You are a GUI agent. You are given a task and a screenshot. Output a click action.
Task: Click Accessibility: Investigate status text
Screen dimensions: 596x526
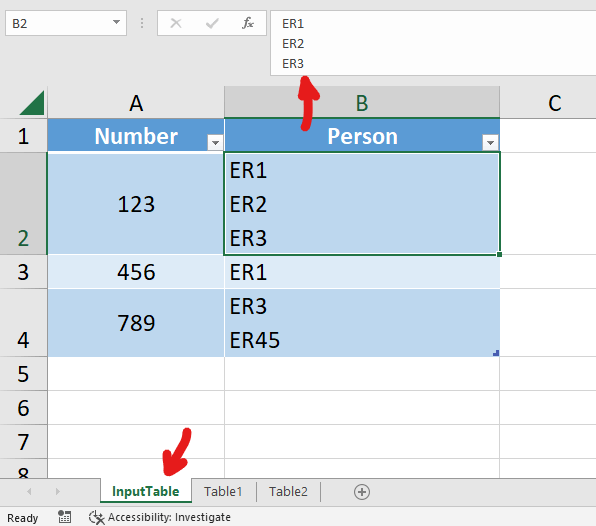pyautogui.click(x=169, y=517)
